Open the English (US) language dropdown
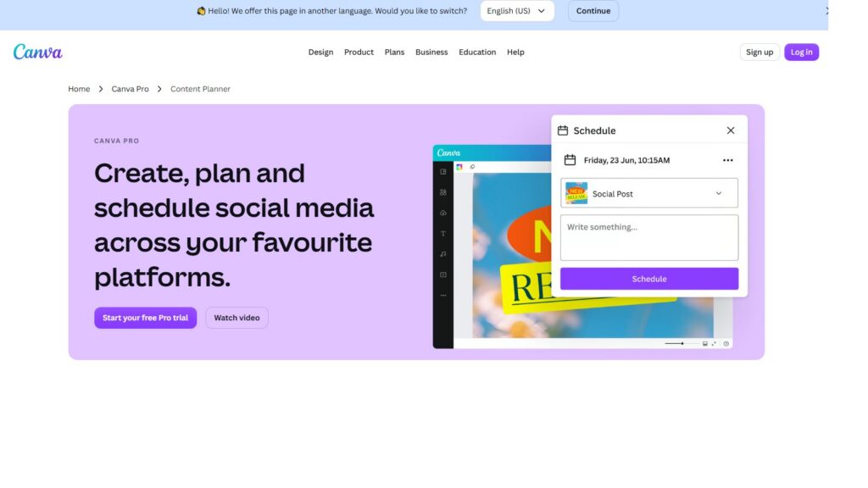868x488 pixels. tap(517, 11)
